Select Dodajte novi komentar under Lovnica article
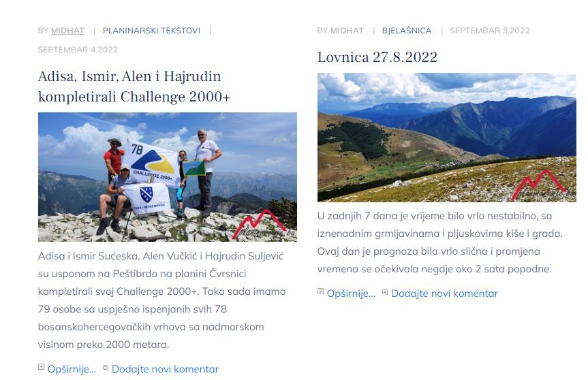 click(444, 294)
